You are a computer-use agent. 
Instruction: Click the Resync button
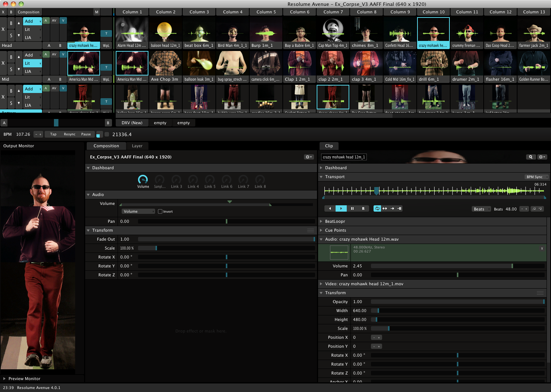click(70, 134)
